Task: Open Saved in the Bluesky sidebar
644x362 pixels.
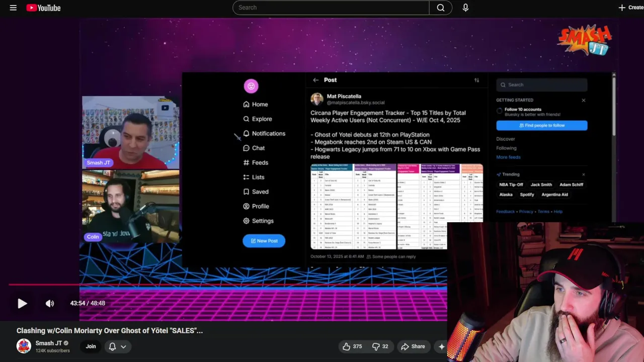Action: [x=256, y=192]
